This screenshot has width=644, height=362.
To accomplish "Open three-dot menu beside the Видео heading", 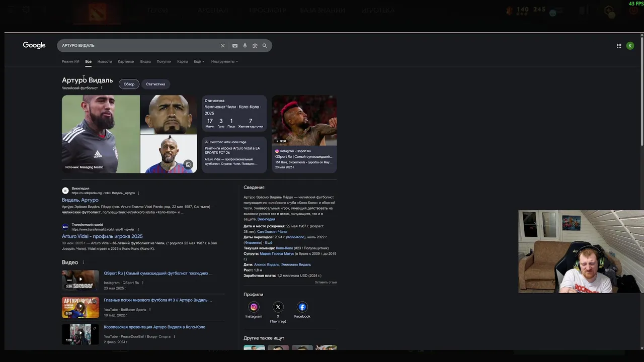I will 83,262.
